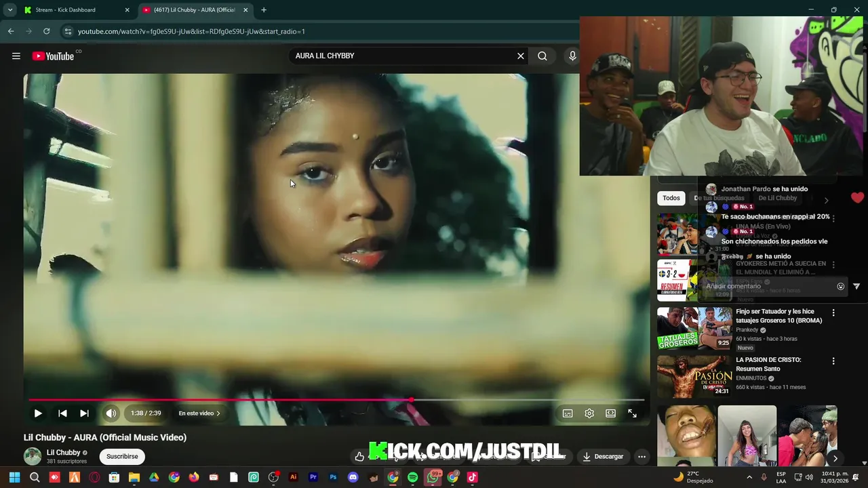Open more actions ellipsis below video
This screenshot has height=488, width=868.
[642, 456]
